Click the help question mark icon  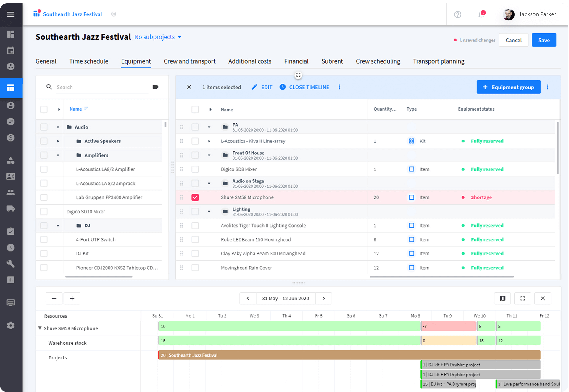coord(457,14)
